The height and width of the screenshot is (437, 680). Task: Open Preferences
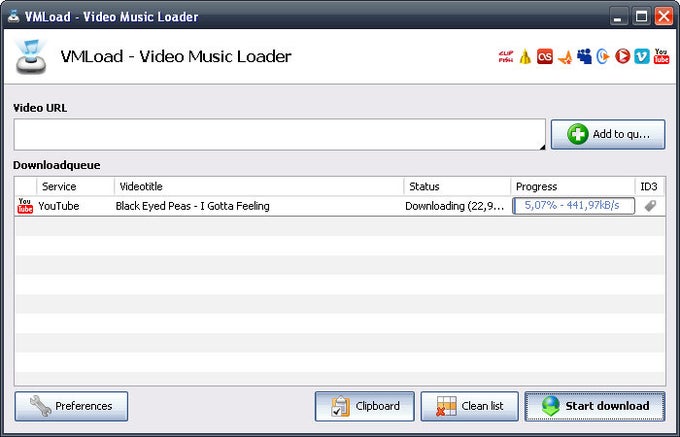(71, 406)
